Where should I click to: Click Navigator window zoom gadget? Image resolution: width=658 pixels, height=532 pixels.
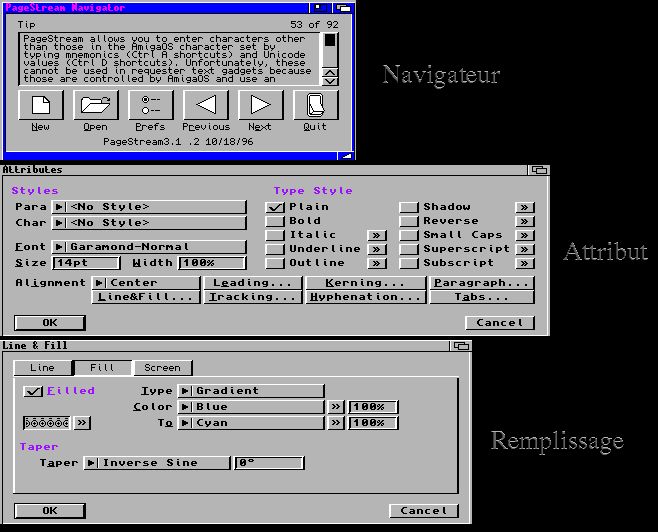pyautogui.click(x=320, y=8)
